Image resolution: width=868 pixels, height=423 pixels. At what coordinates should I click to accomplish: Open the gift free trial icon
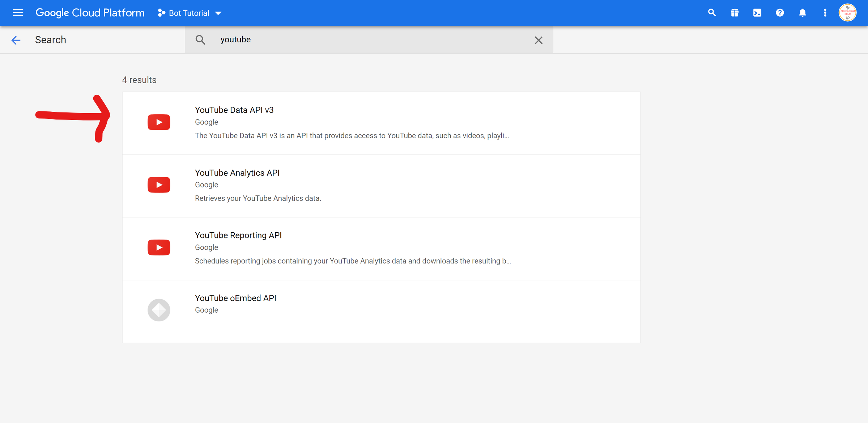point(734,13)
